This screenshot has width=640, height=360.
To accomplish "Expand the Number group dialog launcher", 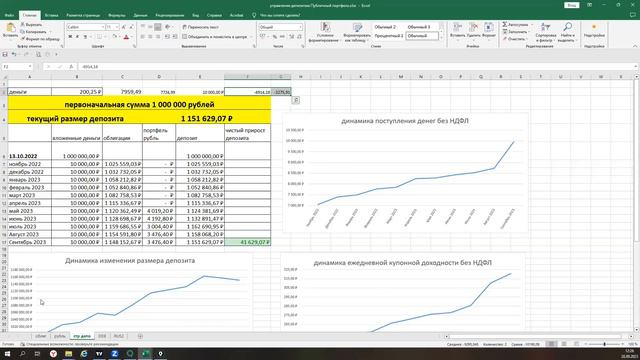I will [302, 46].
